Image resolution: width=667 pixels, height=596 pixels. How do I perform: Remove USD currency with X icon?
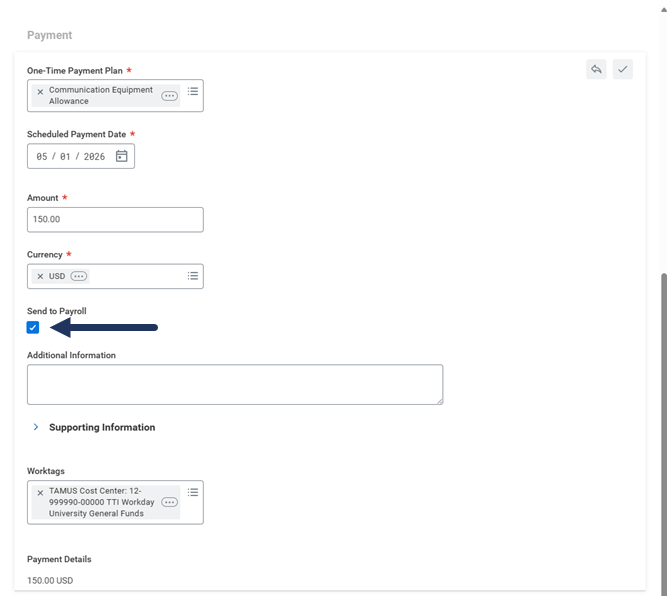click(40, 276)
